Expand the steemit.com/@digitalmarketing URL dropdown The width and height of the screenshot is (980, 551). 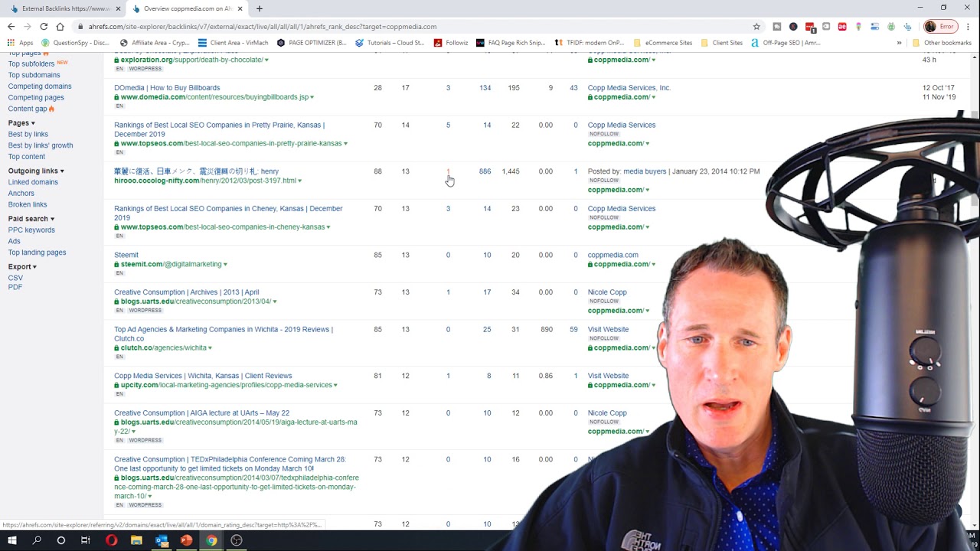tap(226, 265)
